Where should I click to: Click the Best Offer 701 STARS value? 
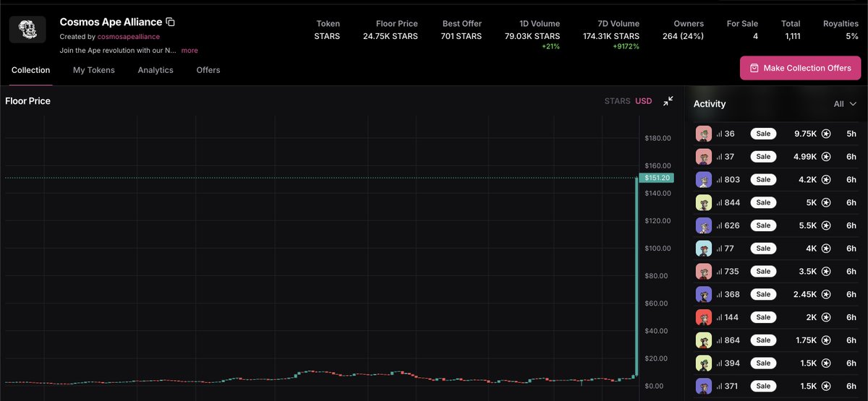pos(461,36)
